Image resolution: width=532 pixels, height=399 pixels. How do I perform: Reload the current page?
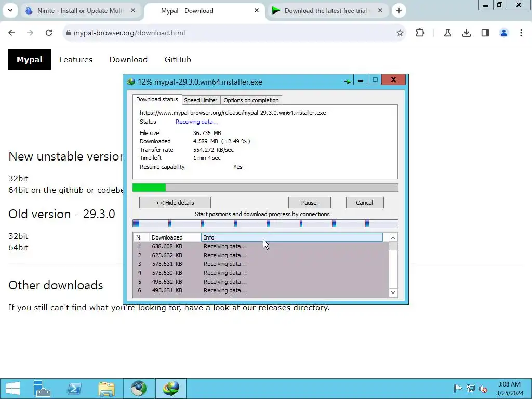click(49, 33)
